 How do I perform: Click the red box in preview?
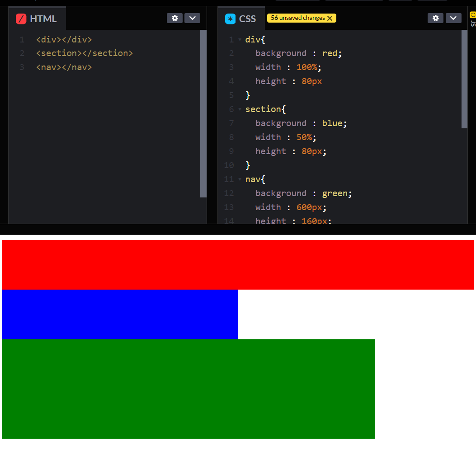point(238,265)
